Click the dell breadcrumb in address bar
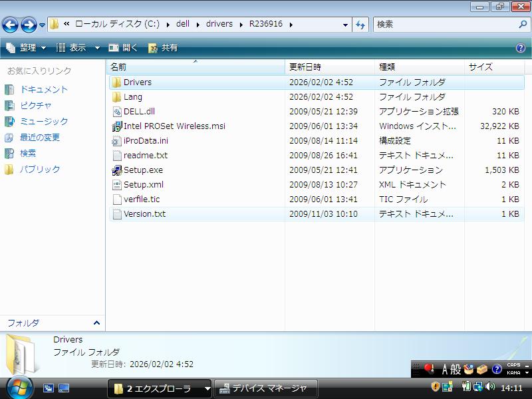The image size is (532, 399). [x=183, y=24]
